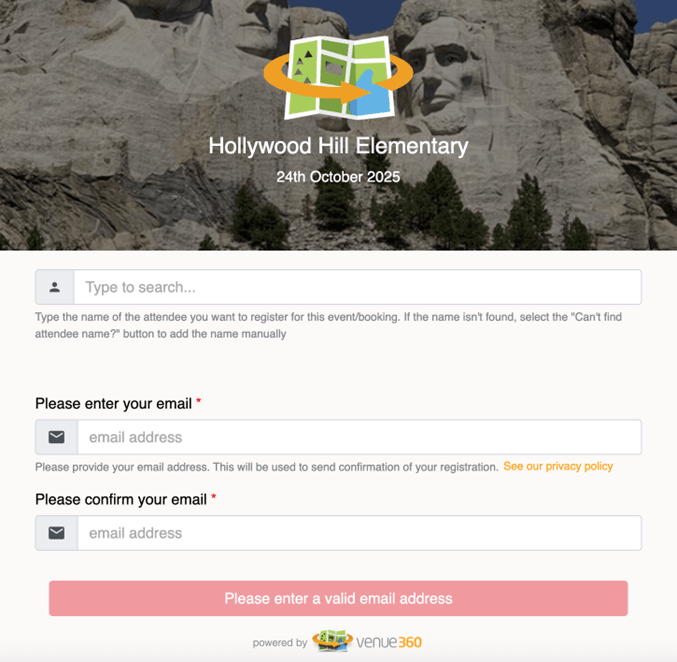
Task: Click the powered by text in the footer
Action: (280, 643)
